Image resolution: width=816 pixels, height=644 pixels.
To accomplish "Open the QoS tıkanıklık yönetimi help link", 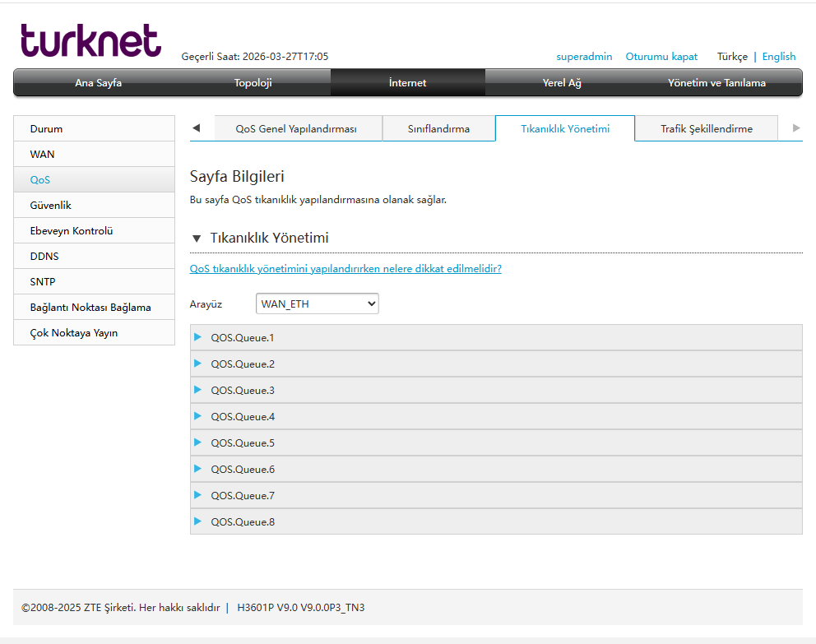I will point(345,268).
